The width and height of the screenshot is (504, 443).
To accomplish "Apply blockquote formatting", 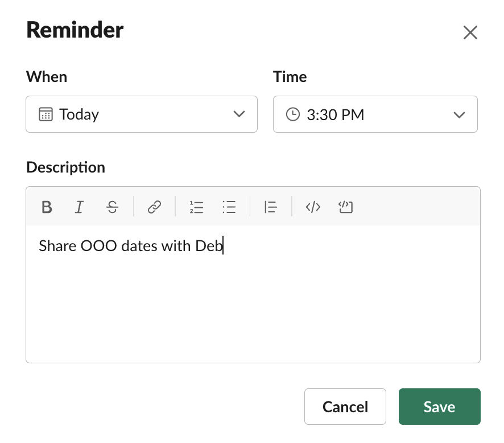I will pos(271,207).
